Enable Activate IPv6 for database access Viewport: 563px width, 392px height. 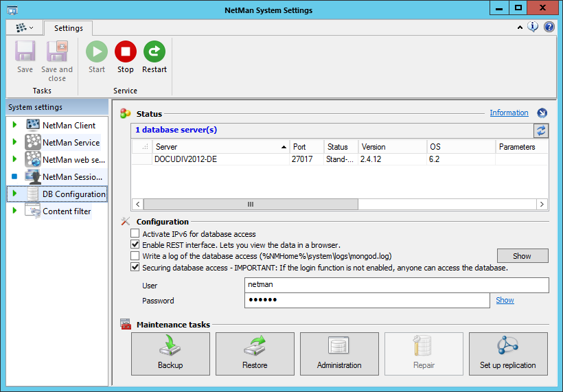pos(135,233)
